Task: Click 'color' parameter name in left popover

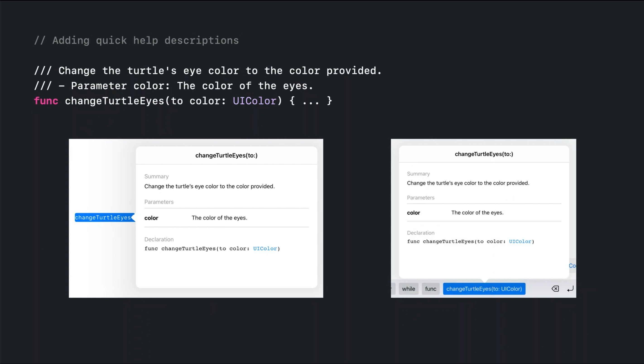Action: coord(151,218)
